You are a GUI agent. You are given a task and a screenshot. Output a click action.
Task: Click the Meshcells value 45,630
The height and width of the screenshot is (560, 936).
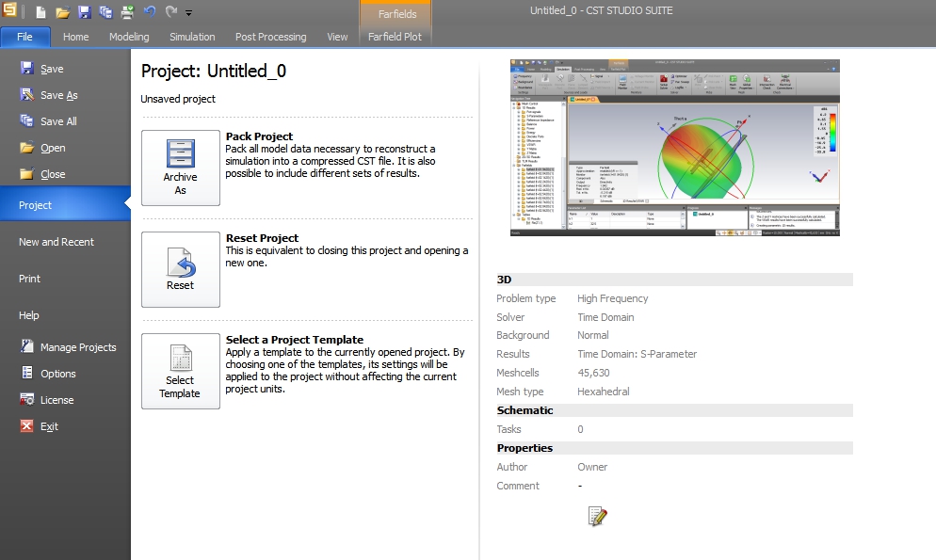[593, 373]
